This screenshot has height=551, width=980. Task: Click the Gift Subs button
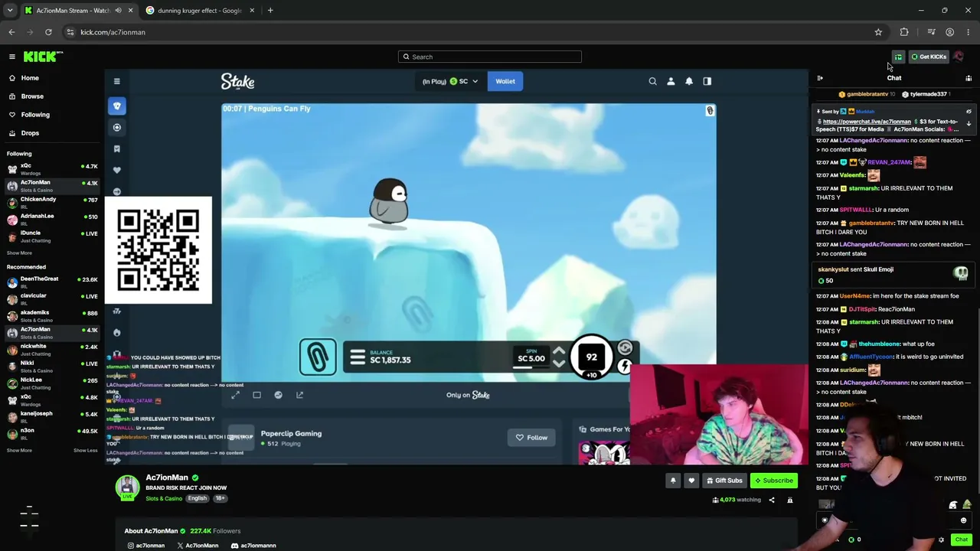pos(724,481)
